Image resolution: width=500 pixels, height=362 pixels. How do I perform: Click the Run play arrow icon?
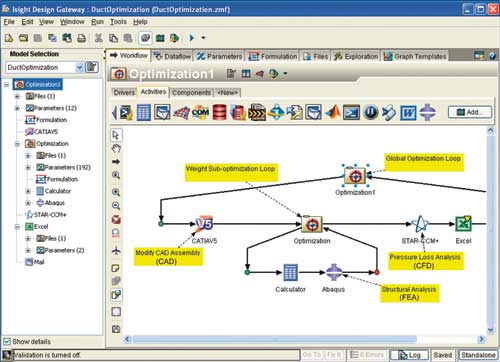click(x=192, y=38)
